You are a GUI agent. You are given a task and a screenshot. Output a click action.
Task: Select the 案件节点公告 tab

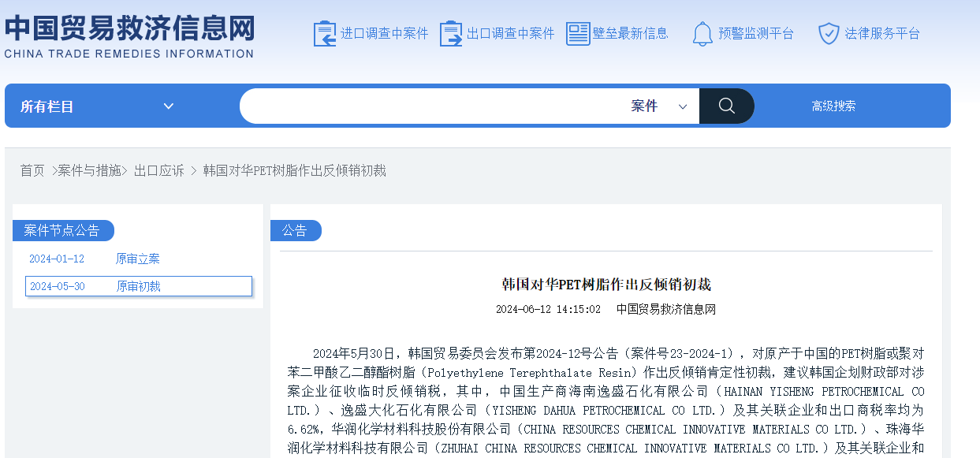(63, 231)
